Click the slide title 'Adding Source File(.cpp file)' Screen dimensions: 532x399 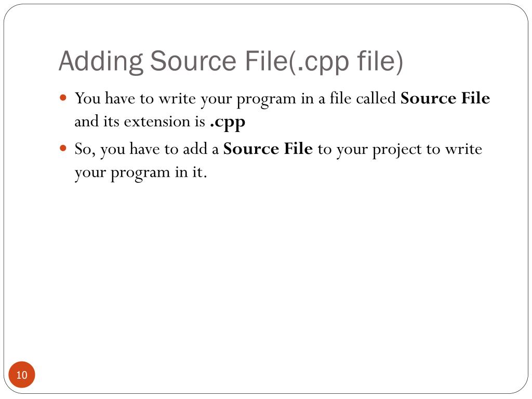click(231, 62)
